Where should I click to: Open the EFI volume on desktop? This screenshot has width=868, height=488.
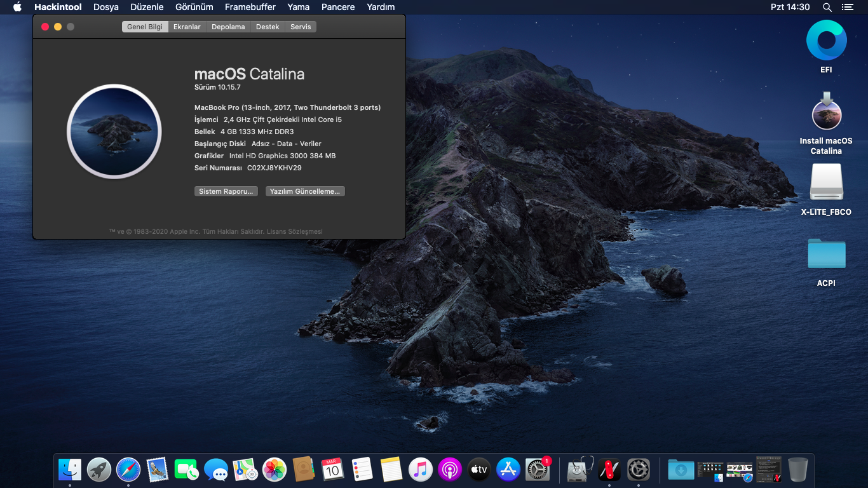pyautogui.click(x=826, y=41)
